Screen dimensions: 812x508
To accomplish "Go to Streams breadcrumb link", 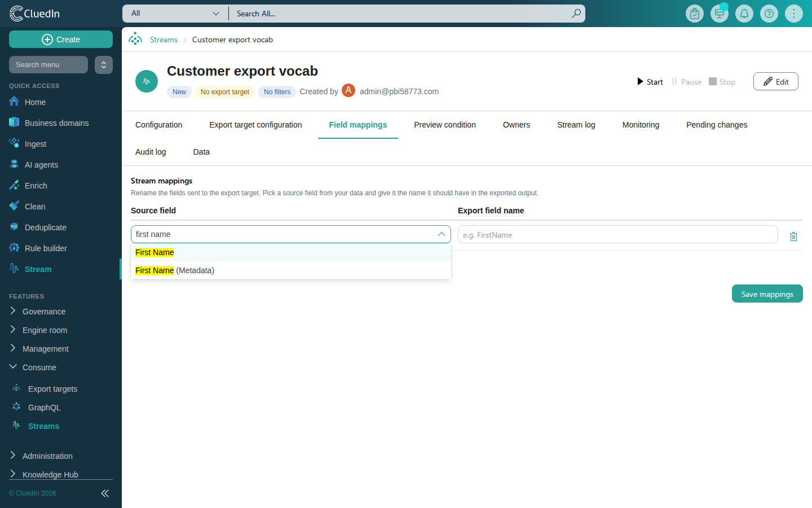I will click(x=164, y=40).
